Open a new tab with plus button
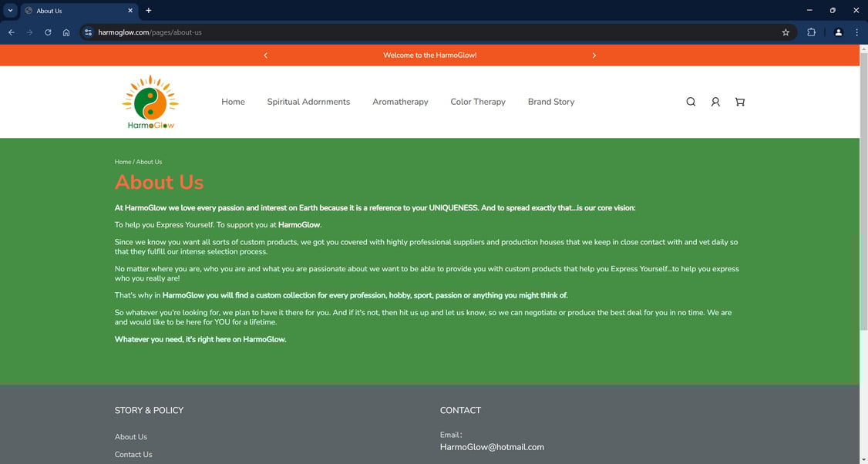868x464 pixels. pyautogui.click(x=148, y=11)
